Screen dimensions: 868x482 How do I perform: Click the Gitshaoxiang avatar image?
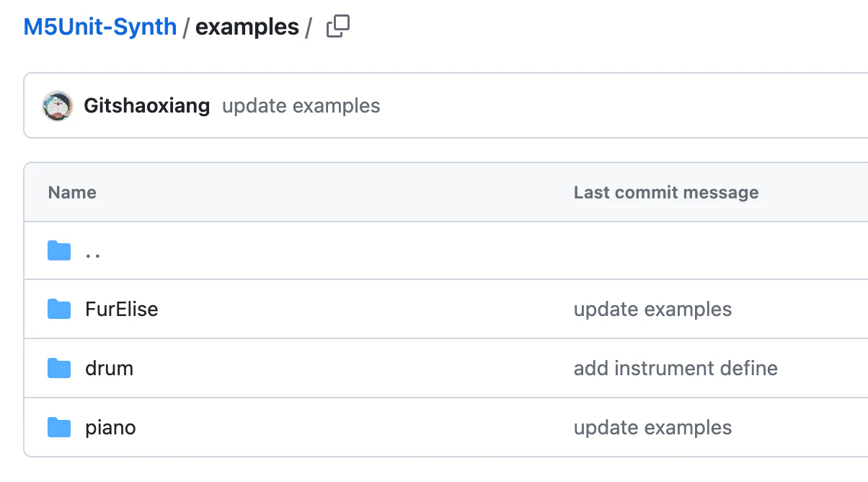pos(58,106)
